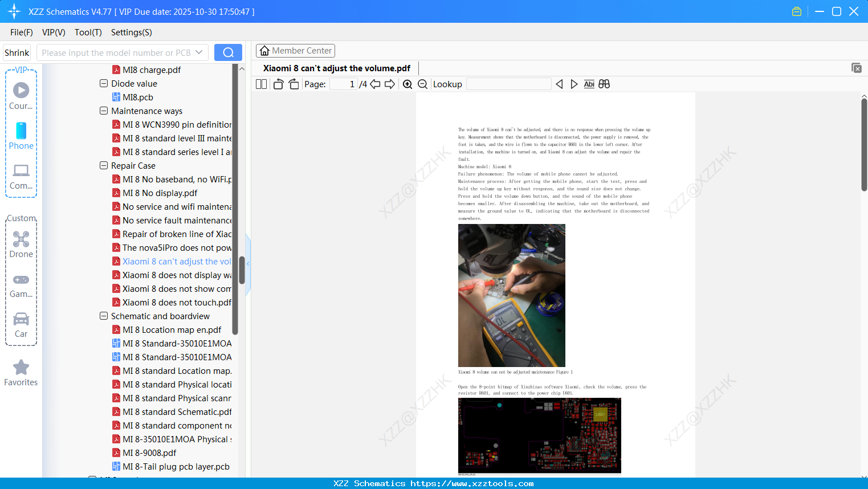Viewport: 868px width, 489px height.
Task: Click the PCB bitmap image in the PDF
Action: 540,435
